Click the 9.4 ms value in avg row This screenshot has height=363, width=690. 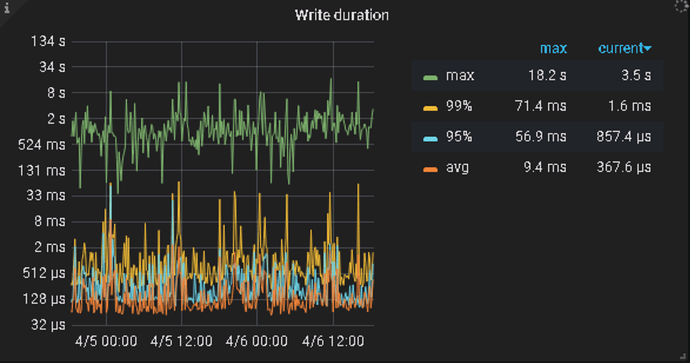click(545, 168)
